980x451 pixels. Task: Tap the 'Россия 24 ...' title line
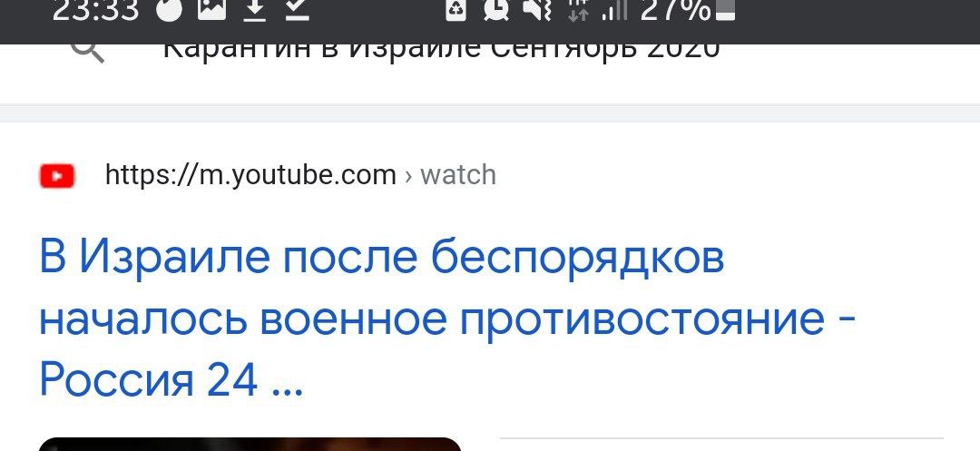(171, 380)
